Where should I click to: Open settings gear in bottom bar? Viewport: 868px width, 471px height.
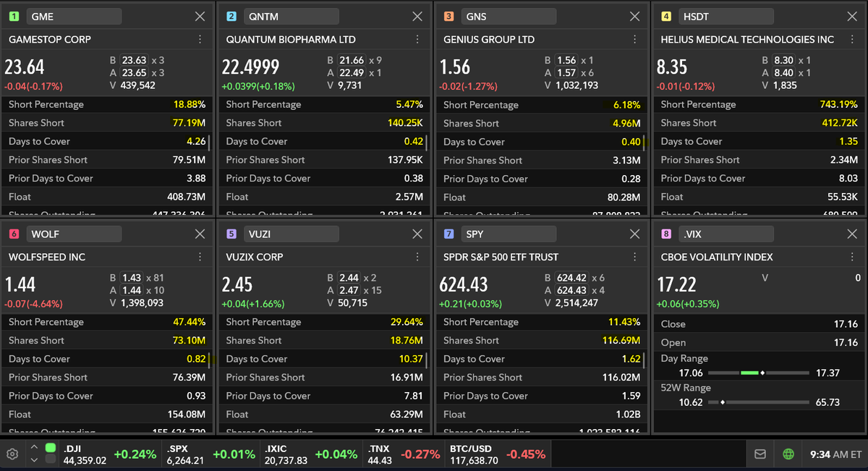pos(12,454)
